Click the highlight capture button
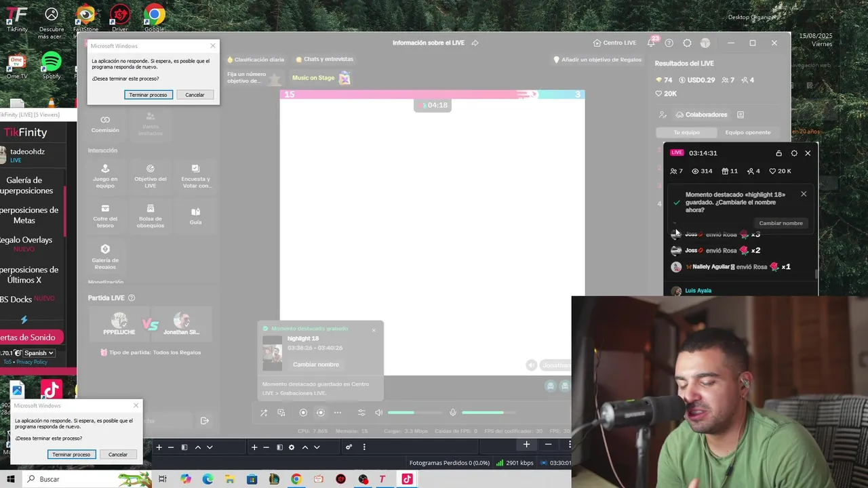 coord(321,413)
